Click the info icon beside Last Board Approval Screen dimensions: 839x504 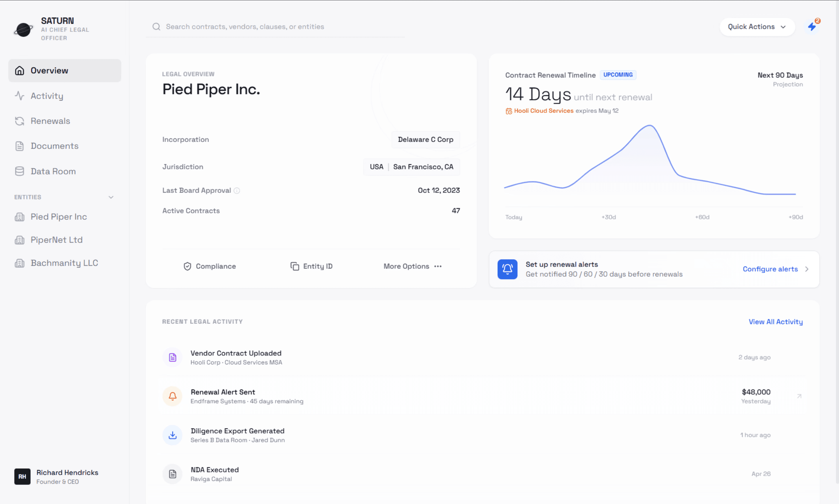237,191
